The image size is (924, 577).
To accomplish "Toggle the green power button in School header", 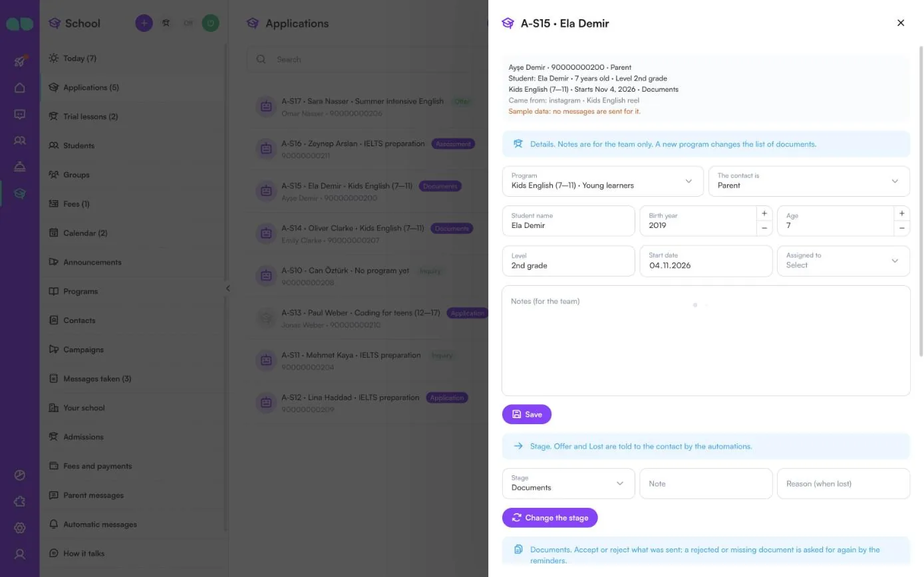I will click(x=210, y=23).
